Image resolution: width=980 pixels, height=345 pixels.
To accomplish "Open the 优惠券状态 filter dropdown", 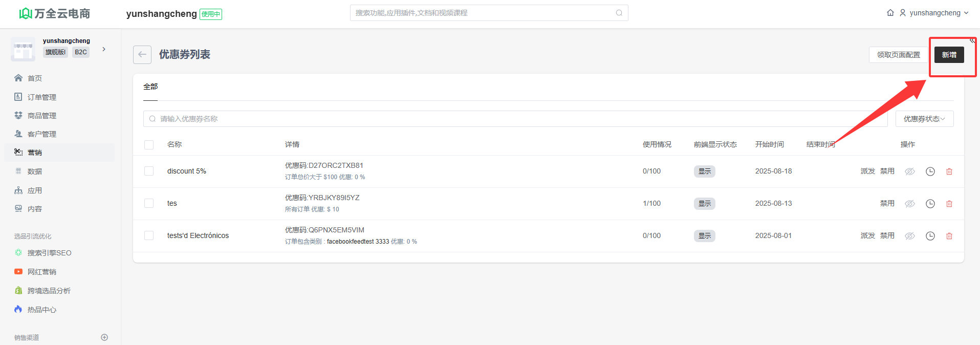I will (x=924, y=119).
